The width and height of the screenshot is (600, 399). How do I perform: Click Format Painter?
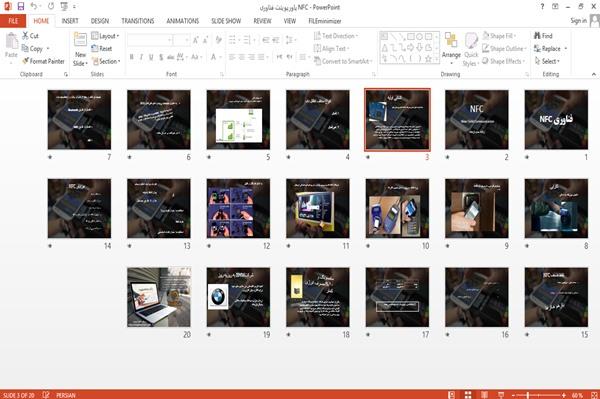(43, 61)
